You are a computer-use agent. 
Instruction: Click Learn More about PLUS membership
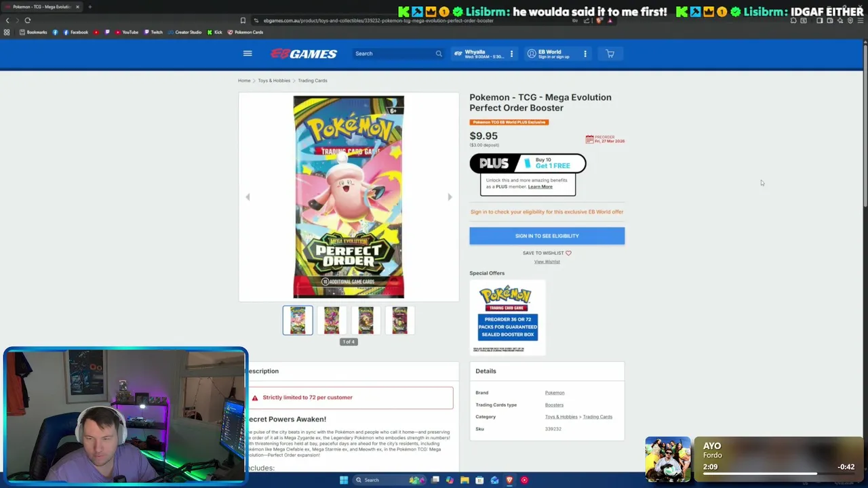point(540,186)
